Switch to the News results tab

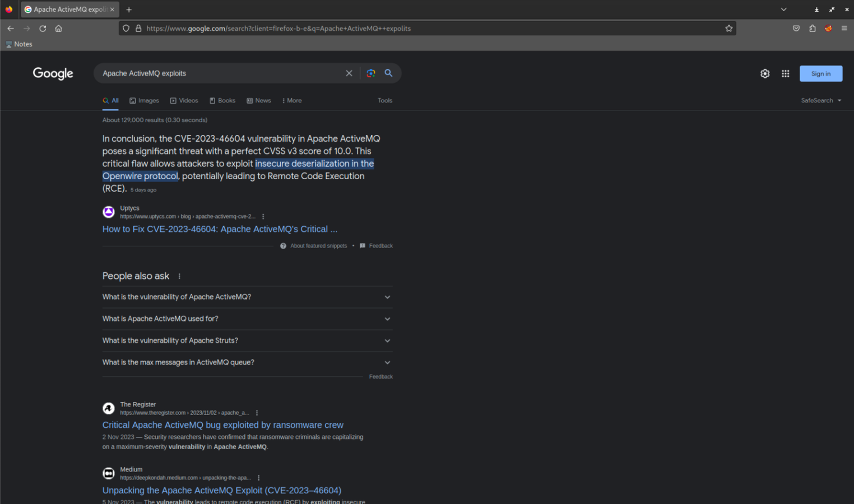click(x=259, y=101)
